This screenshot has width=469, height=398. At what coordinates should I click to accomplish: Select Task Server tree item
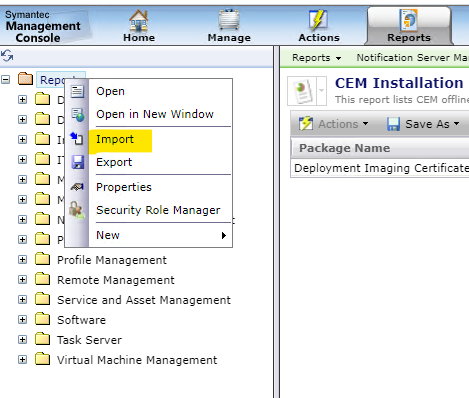coord(89,340)
